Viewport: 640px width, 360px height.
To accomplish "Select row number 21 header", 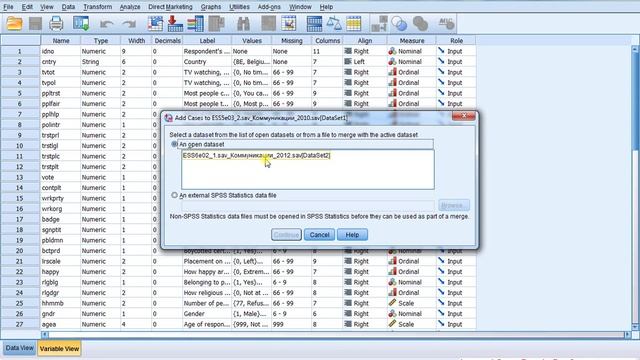I will click(x=20, y=261).
